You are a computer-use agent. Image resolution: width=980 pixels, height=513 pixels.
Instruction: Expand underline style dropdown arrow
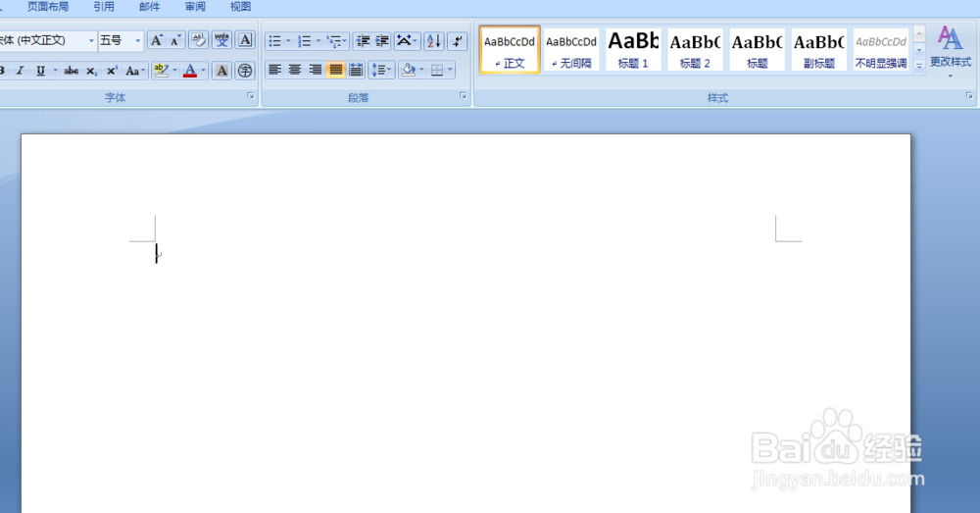[55, 70]
